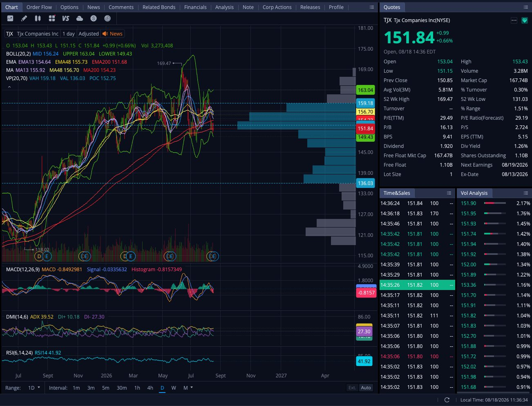Toggle the Adjusted price setting
532x406 pixels.
(89, 34)
